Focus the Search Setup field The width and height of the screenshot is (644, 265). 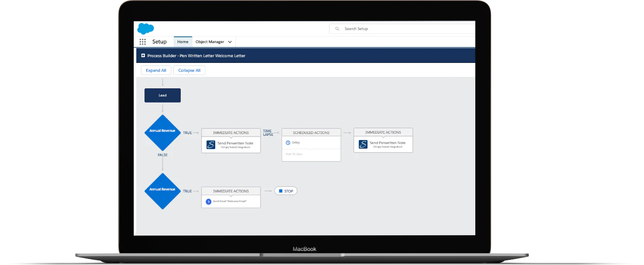pos(402,29)
